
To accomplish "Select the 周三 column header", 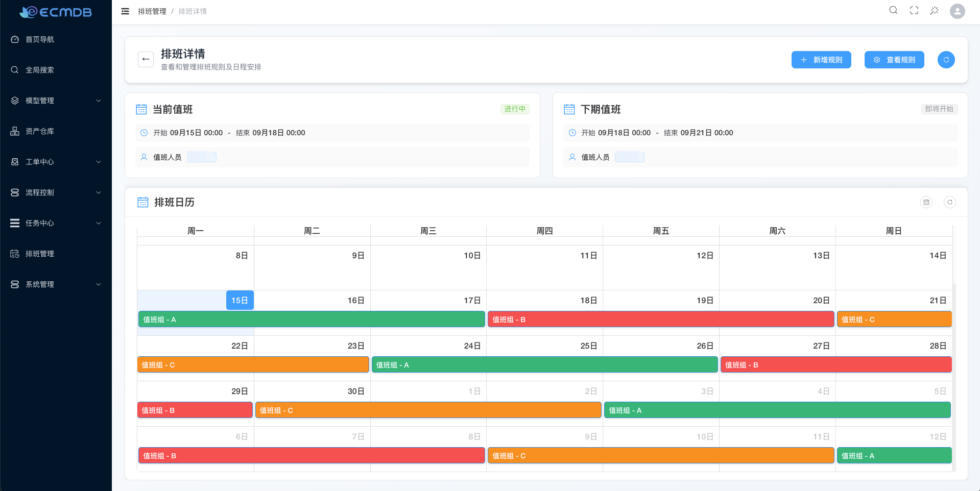I will click(x=428, y=231).
